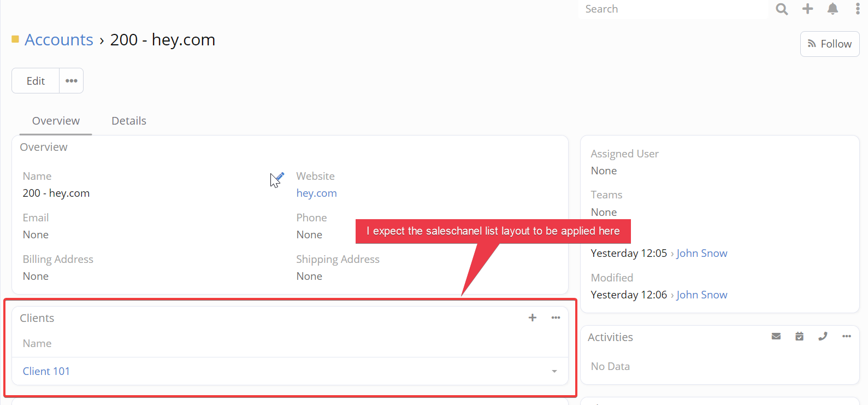Open the dropdown next to Edit button
868x405 pixels.
(x=72, y=81)
